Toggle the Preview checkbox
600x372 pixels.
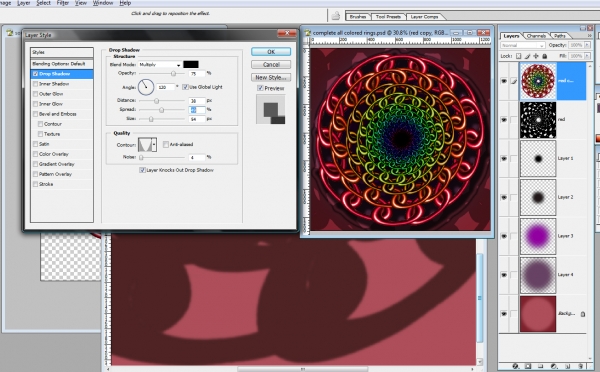pos(260,88)
